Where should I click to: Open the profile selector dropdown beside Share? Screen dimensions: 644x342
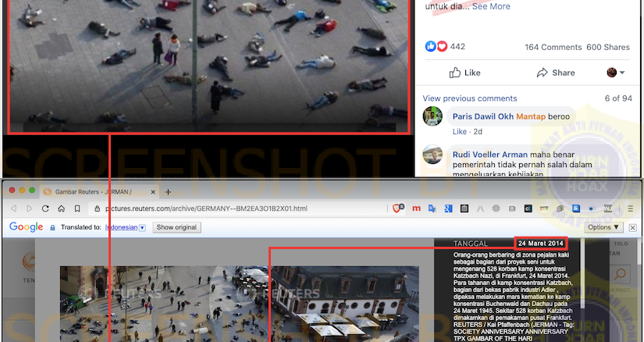[616, 73]
